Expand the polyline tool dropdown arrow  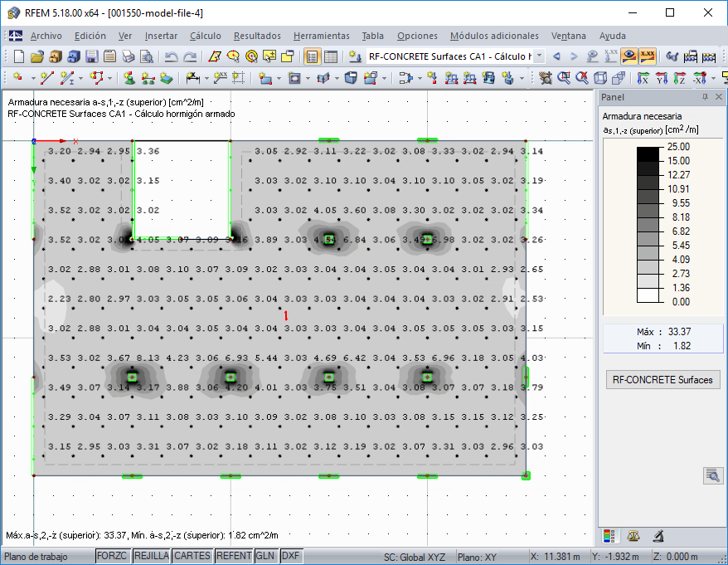coord(109,78)
